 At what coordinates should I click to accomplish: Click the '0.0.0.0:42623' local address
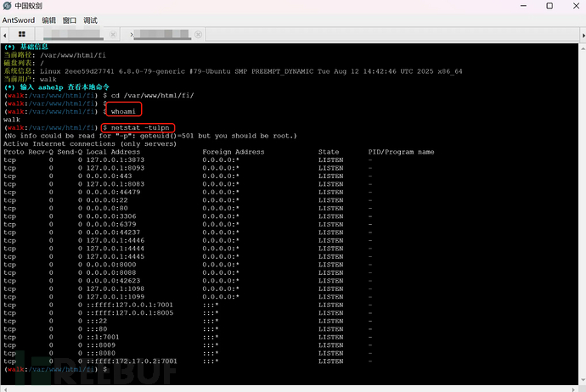click(113, 281)
